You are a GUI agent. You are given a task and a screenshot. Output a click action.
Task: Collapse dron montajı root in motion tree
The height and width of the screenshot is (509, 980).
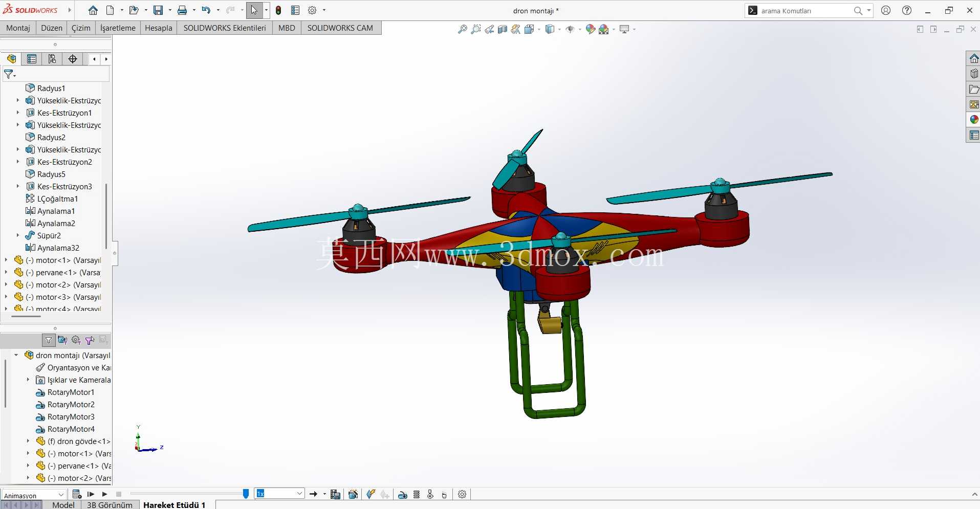[x=16, y=355]
